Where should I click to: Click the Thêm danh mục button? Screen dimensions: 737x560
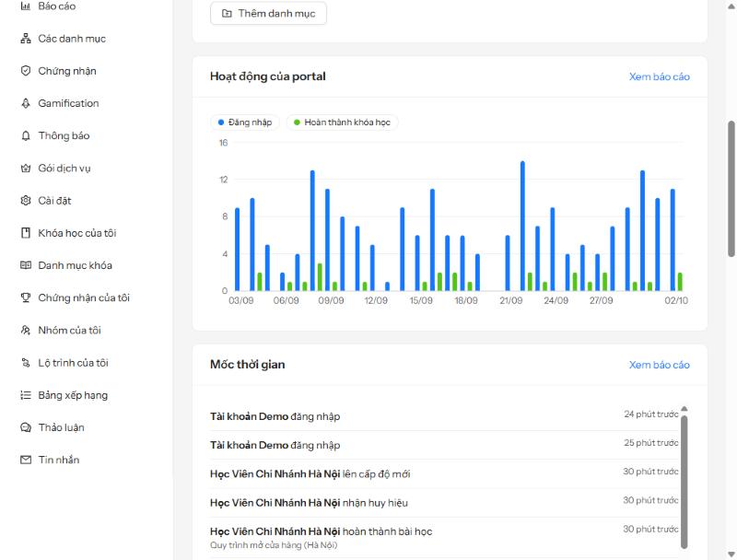pyautogui.click(x=268, y=13)
